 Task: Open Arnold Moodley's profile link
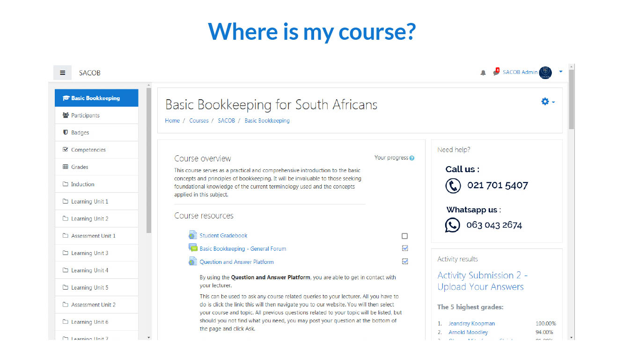468,332
